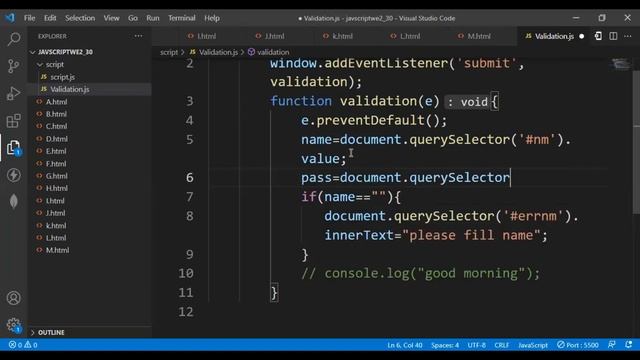Click line number 7 in gutter
This screenshot has width=640, height=360.
190,197
